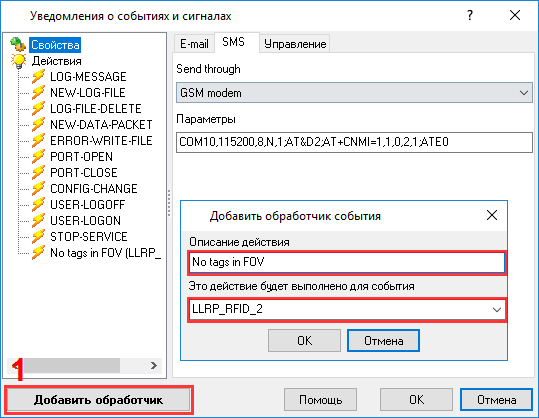539x418 pixels.
Task: Click the ERROR-WRITE-FILE lightning icon
Action: point(38,141)
